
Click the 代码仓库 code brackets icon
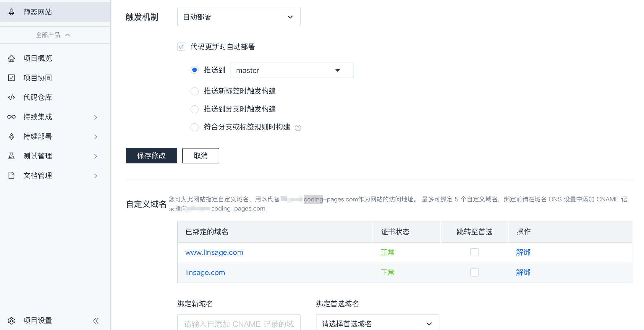click(11, 97)
